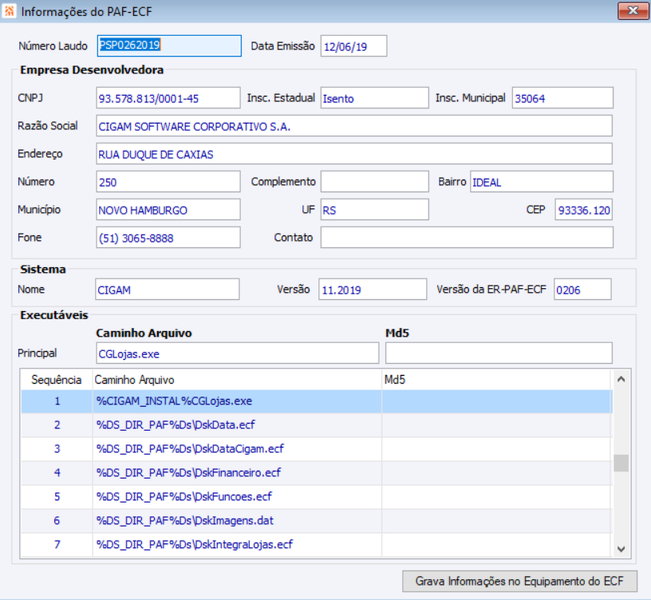Viewport: 651px width, 600px height.
Task: Click the Insc. Municipal field
Action: point(562,98)
